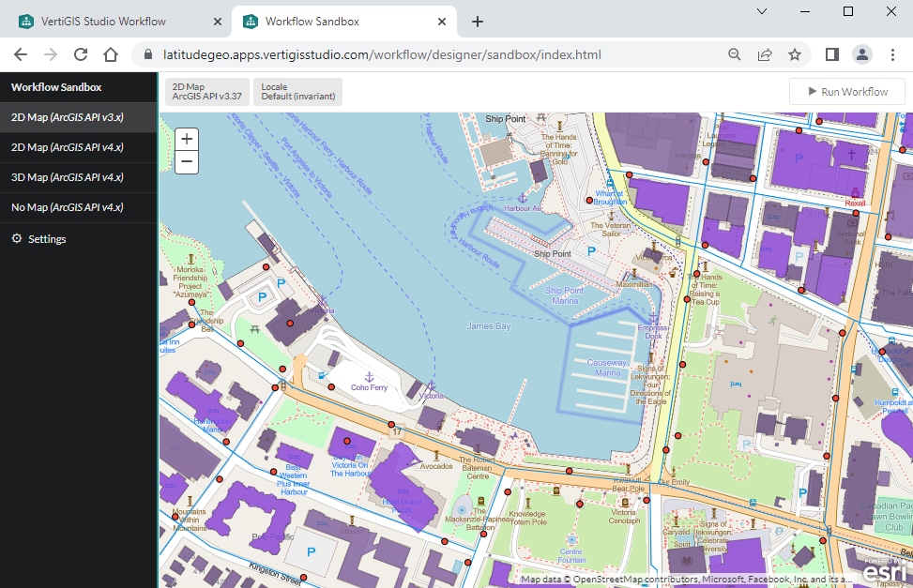913x588 pixels.
Task: Zoom out on the map
Action: tap(187, 162)
